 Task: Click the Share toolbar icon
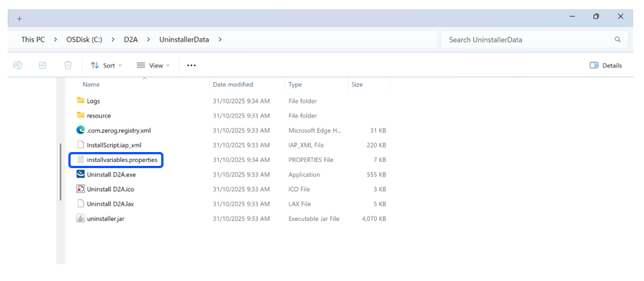43,65
